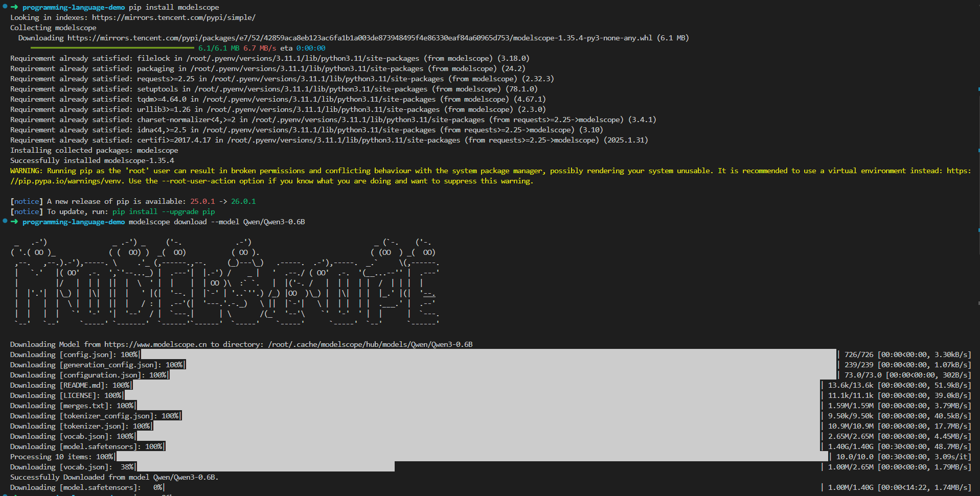The image size is (980, 496).
Task: Click the 'pip install --upgrade pip' suggestion
Action: coord(164,211)
